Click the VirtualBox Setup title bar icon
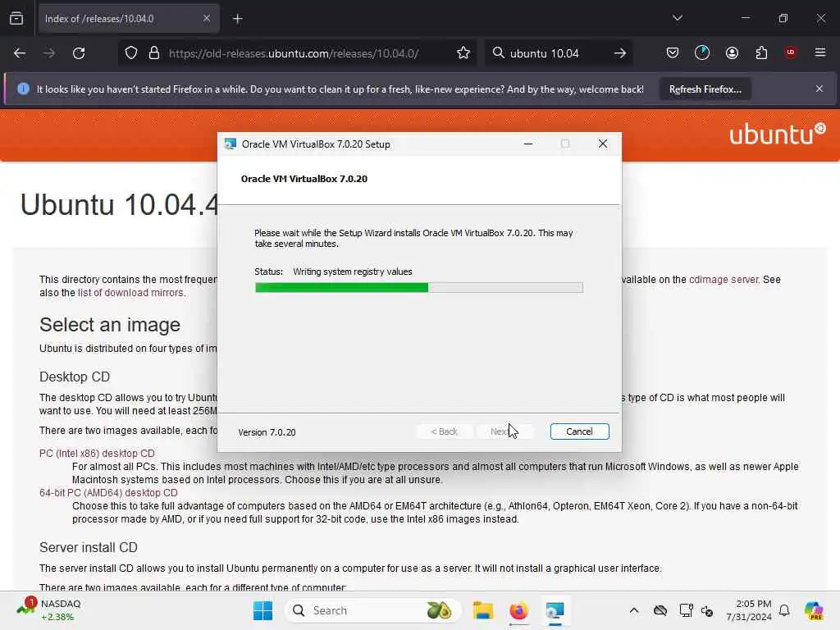This screenshot has width=840, height=630. point(231,144)
